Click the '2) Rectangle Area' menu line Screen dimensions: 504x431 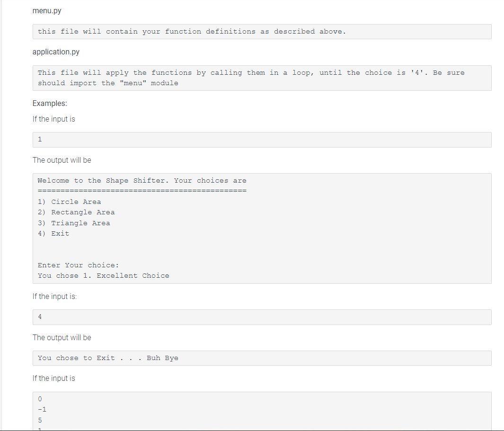(x=76, y=212)
